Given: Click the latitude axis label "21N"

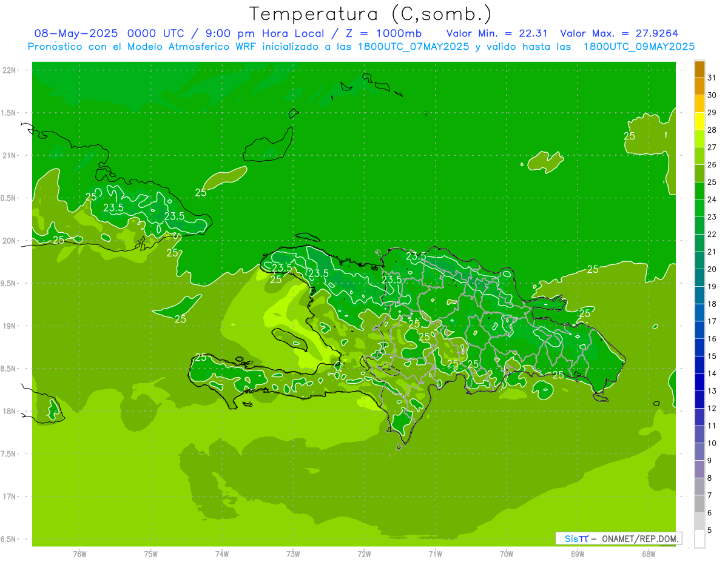Looking at the screenshot, I should point(9,155).
